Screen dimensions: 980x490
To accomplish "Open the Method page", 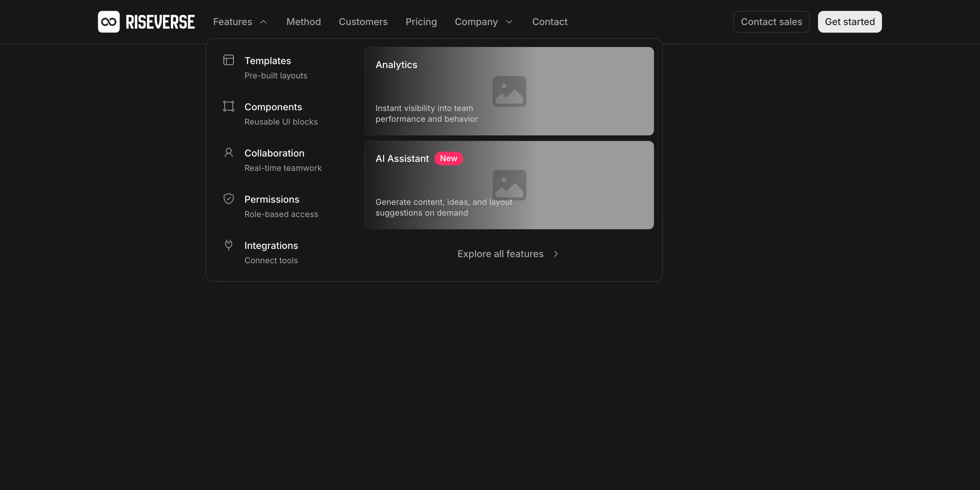I will pos(303,22).
